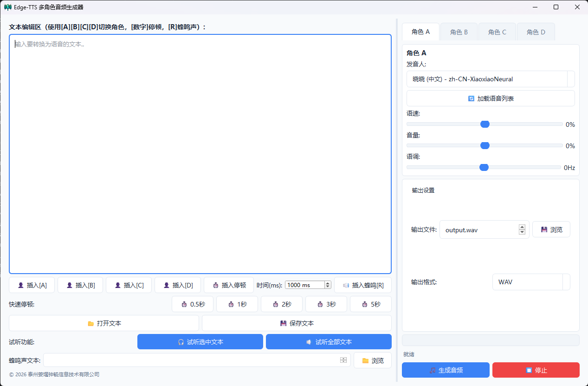The image size is (588, 386).
Task: Preview all text with 试听全部文本
Action: click(329, 342)
